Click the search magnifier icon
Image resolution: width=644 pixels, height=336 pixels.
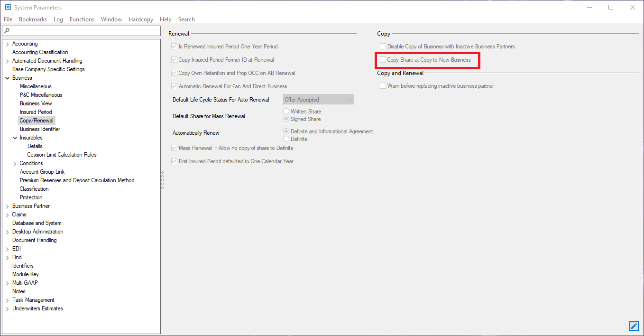tap(7, 31)
